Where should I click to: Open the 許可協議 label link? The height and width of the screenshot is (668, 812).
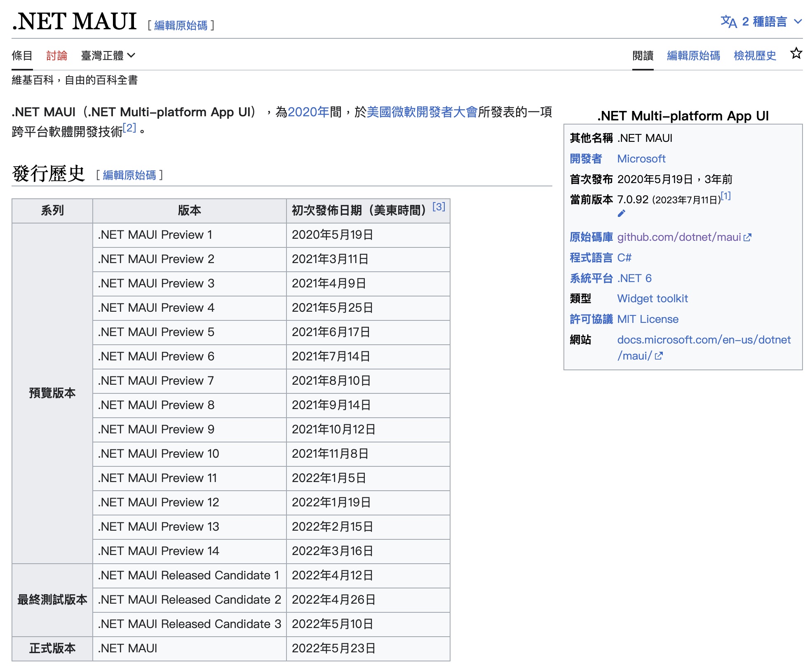coord(591,319)
